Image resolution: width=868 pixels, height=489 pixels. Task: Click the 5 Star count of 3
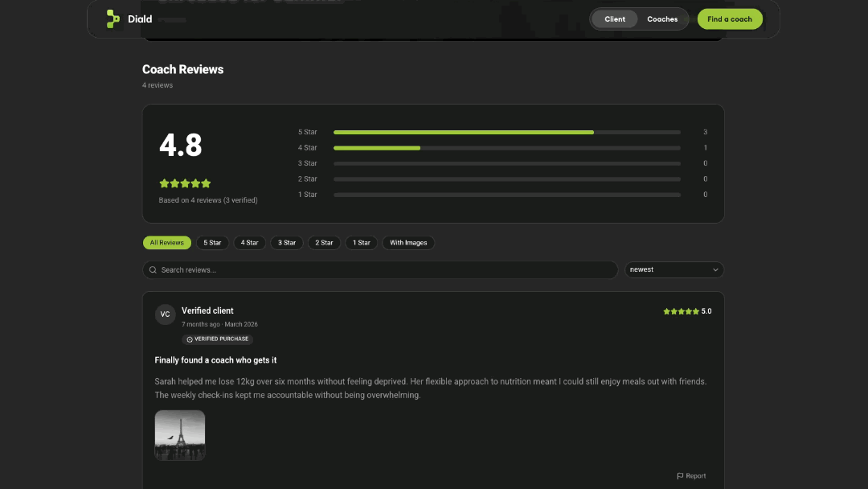(x=706, y=133)
